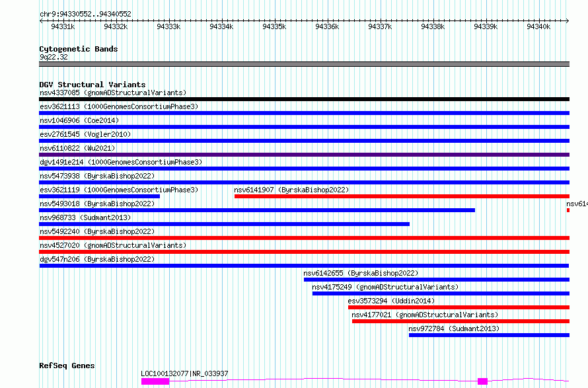Click the black nsv4337085 gnomAD variant bar
The height and width of the screenshot is (388, 588).
pyautogui.click(x=304, y=99)
